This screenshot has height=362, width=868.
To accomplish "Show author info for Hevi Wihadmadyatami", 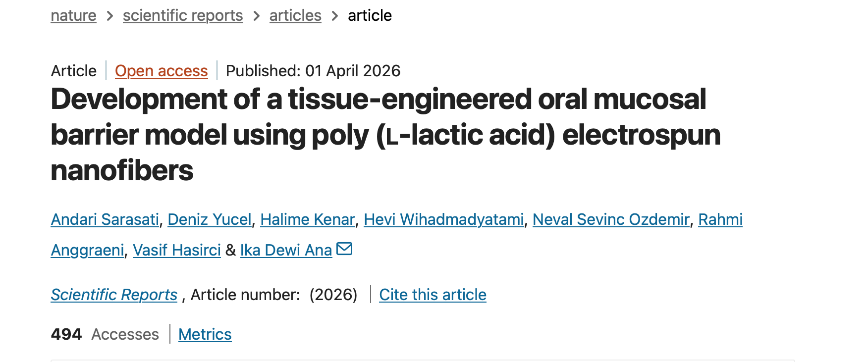I will pos(443,219).
